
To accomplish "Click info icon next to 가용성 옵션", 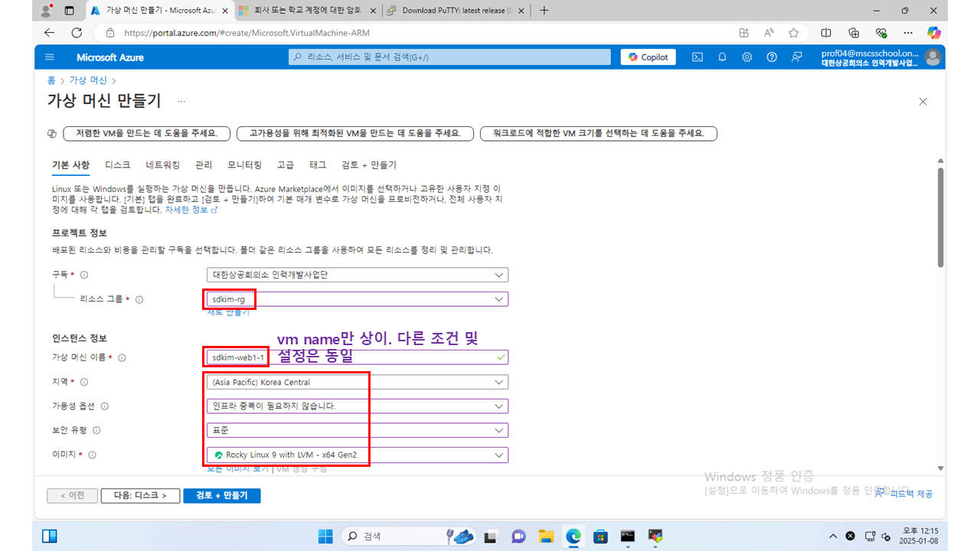I will point(105,406).
